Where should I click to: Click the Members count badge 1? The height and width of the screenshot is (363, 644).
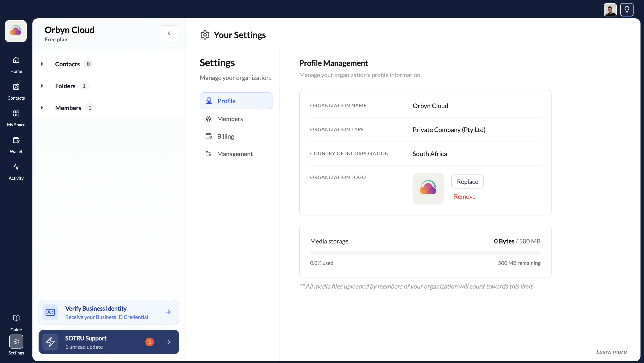(90, 108)
